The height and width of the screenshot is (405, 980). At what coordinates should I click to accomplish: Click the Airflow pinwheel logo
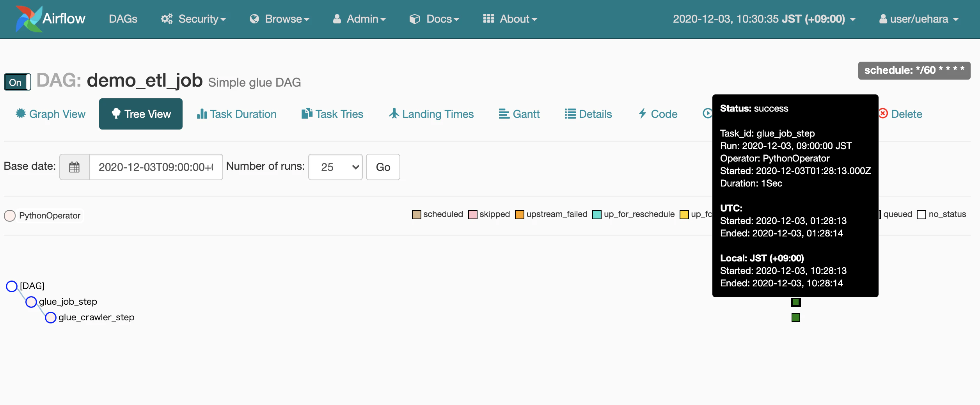tap(28, 19)
